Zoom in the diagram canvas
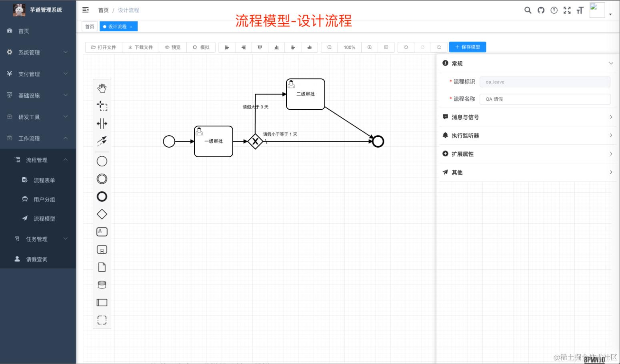Viewport: 620px width, 364px height. tap(370, 47)
